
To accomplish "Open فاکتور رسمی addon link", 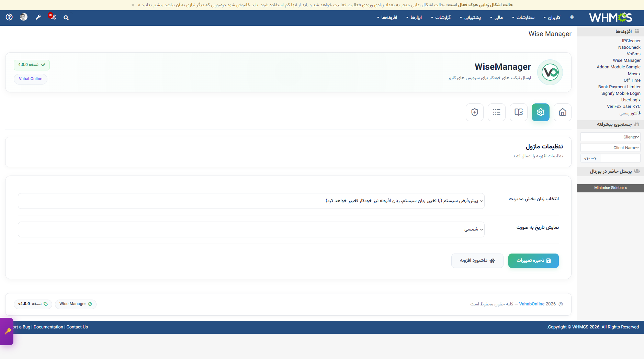I will point(630,113).
